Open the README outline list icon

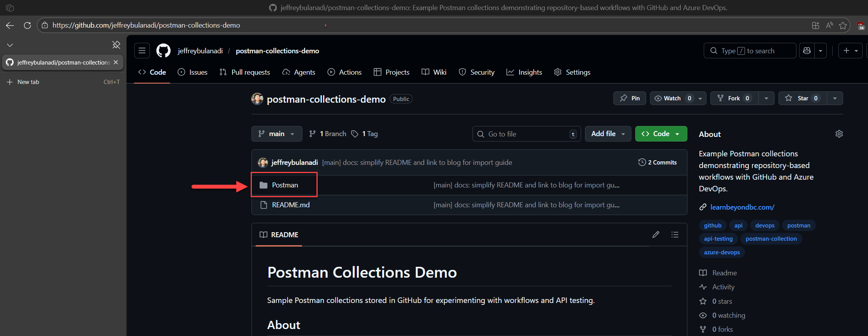tap(675, 234)
